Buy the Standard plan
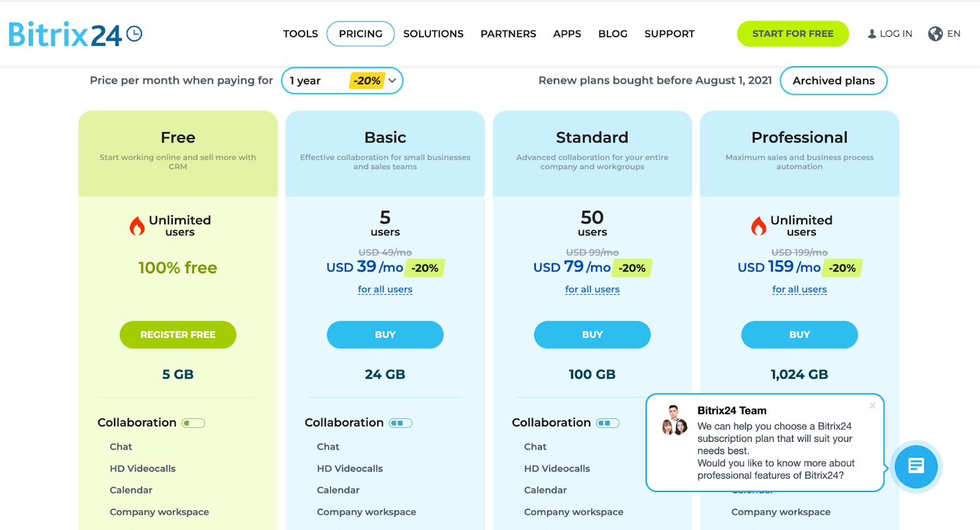The width and height of the screenshot is (980, 530). click(x=592, y=335)
